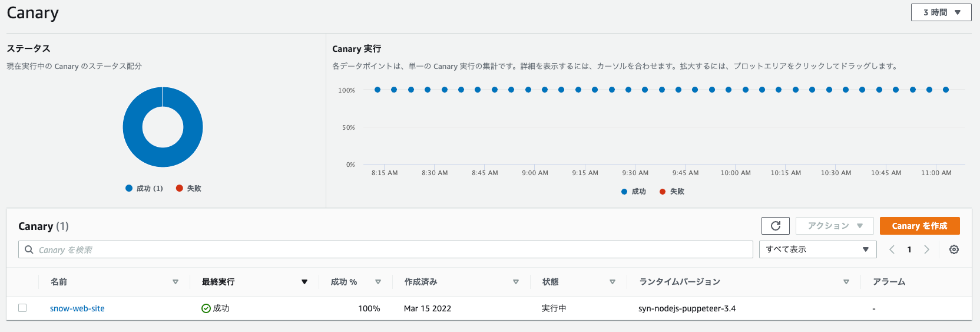Image resolution: width=980 pixels, height=332 pixels.
Task: Sort by 最終実行 column arrow
Action: click(304, 282)
